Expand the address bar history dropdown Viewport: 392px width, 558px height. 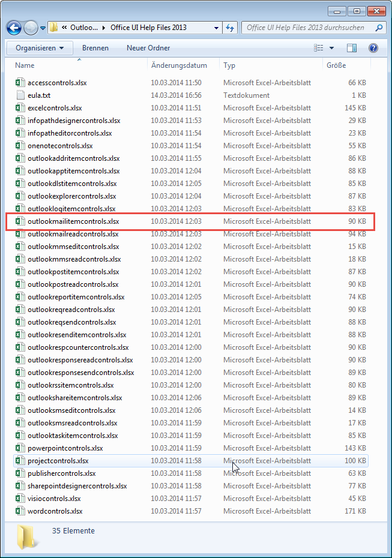[x=216, y=28]
